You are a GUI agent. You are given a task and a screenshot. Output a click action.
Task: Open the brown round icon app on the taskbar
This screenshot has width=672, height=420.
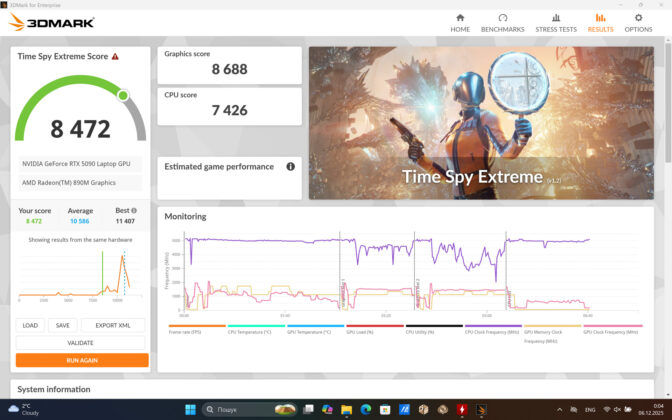point(443,409)
